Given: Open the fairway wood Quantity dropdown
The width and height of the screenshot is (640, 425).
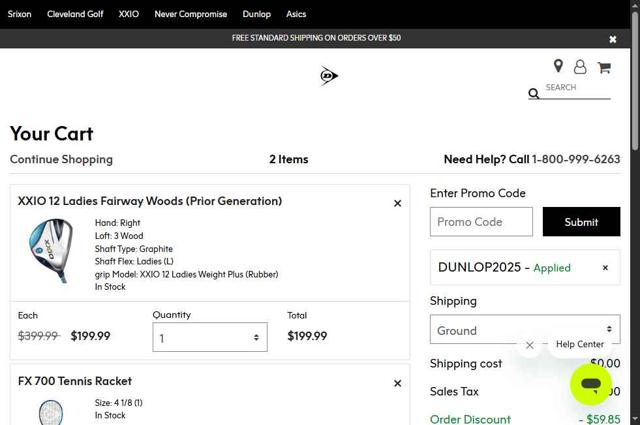Looking at the screenshot, I should tap(210, 337).
